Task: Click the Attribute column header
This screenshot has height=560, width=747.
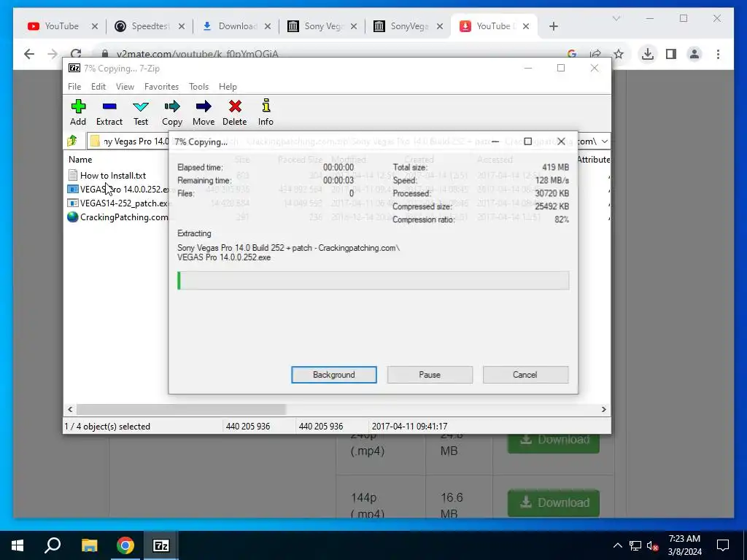Action: click(594, 160)
